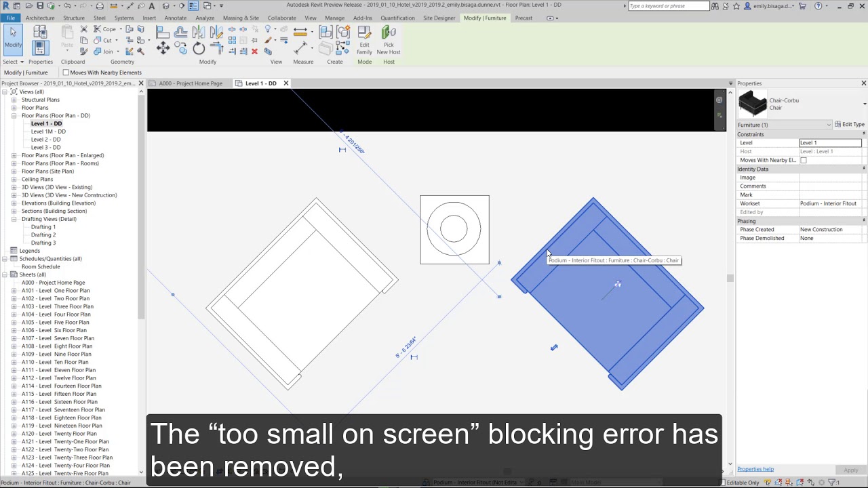Type a keyword in the search field
The height and width of the screenshot is (488, 868).
(x=668, y=5)
